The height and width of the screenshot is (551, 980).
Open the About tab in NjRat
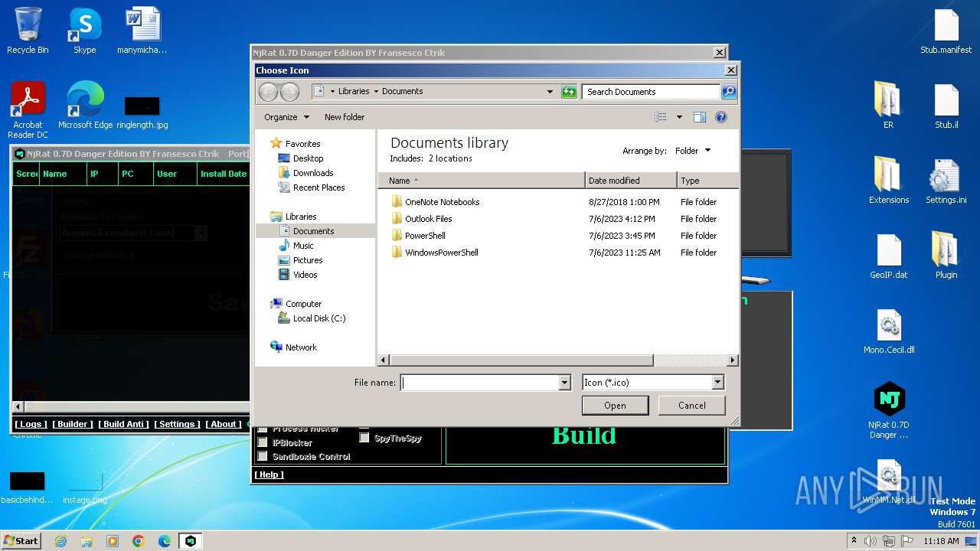coord(224,424)
